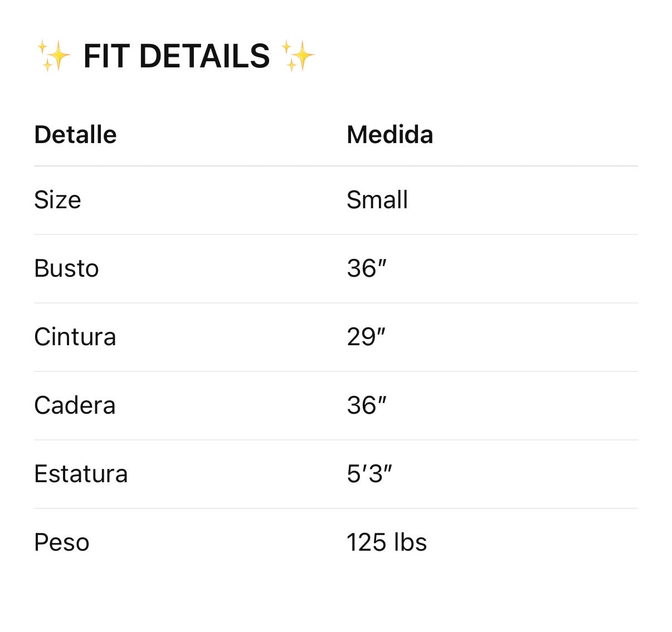Click the 29″ waist measurement

[366, 337]
